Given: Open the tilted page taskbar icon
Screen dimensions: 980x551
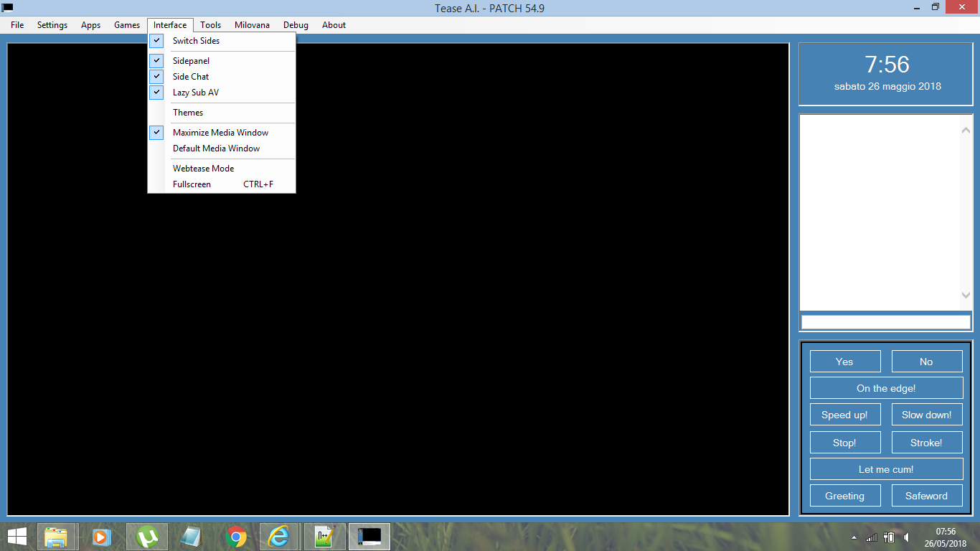Looking at the screenshot, I should (x=191, y=537).
